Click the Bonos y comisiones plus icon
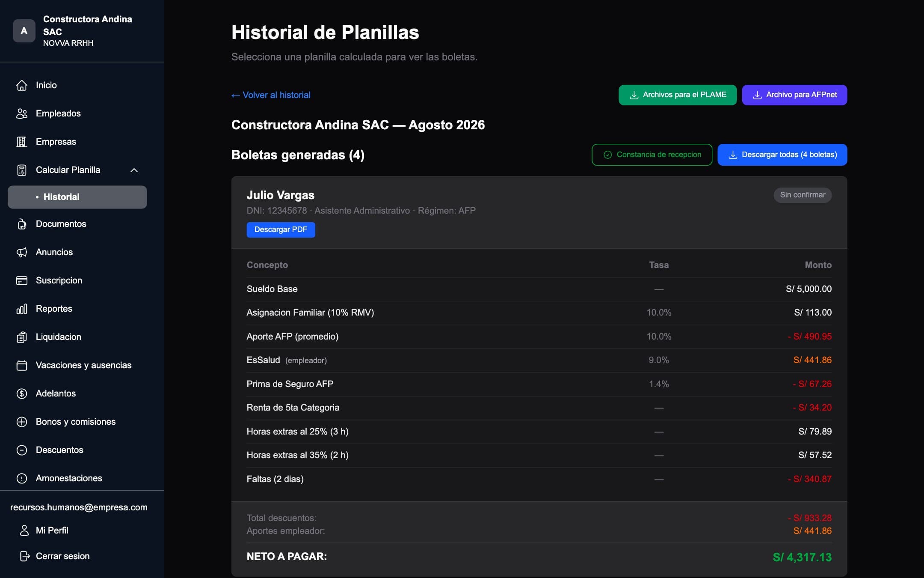 point(22,422)
